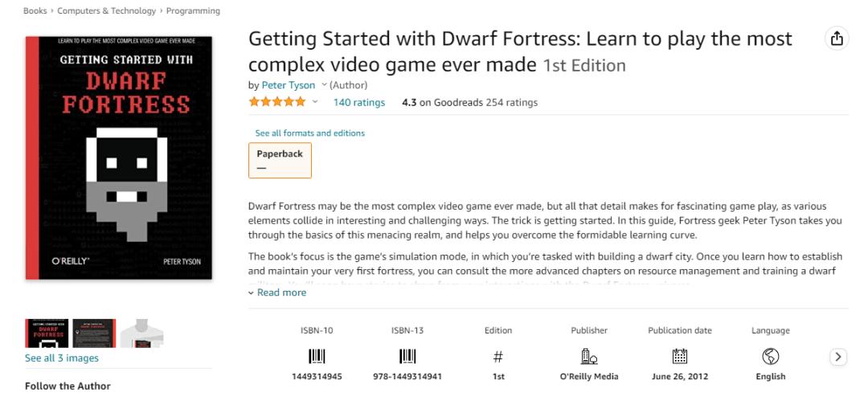Viewport: 868px width, 401px height.
Task: Click the share icon at top right
Action: tap(837, 39)
